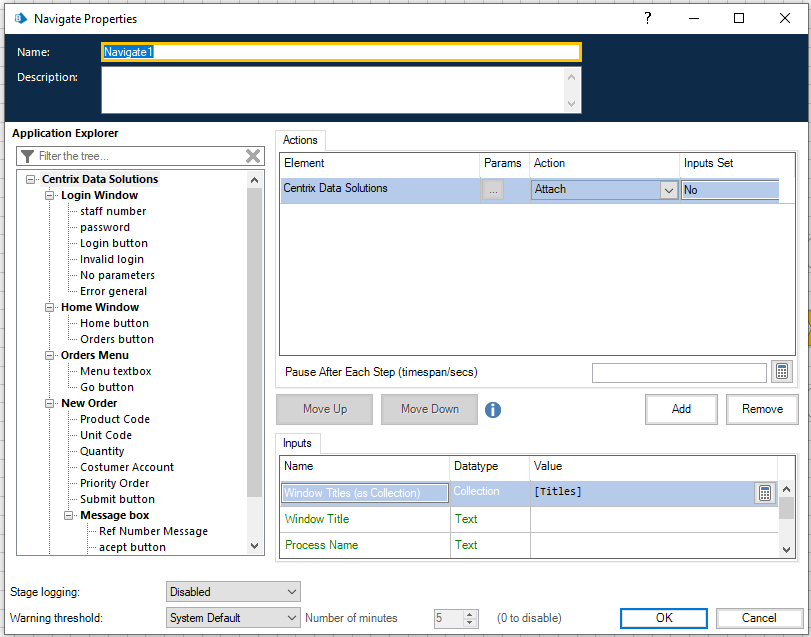Click the help question mark in title bar

[x=649, y=18]
